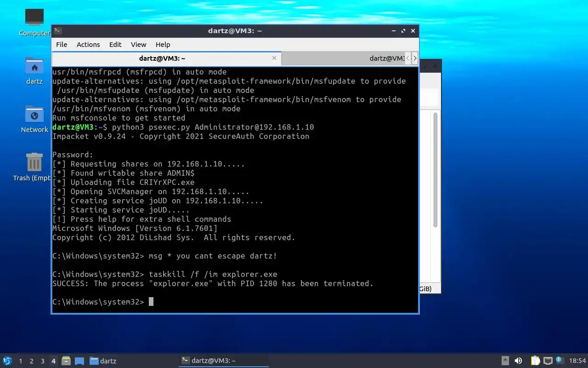Switch to workspace 3 in the pager
Image resolution: width=588 pixels, height=368 pixels.
click(x=42, y=361)
